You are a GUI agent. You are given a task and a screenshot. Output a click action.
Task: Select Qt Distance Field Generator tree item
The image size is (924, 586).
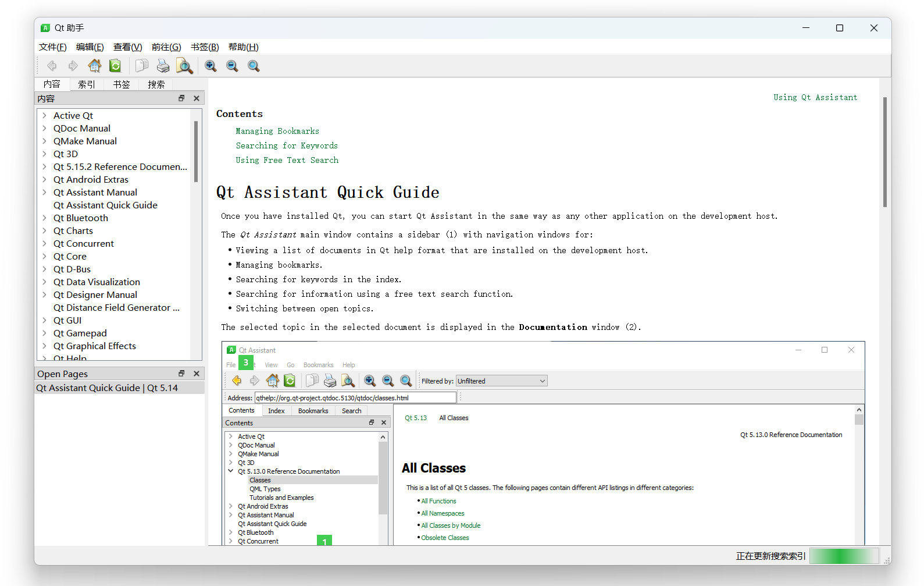click(x=116, y=307)
